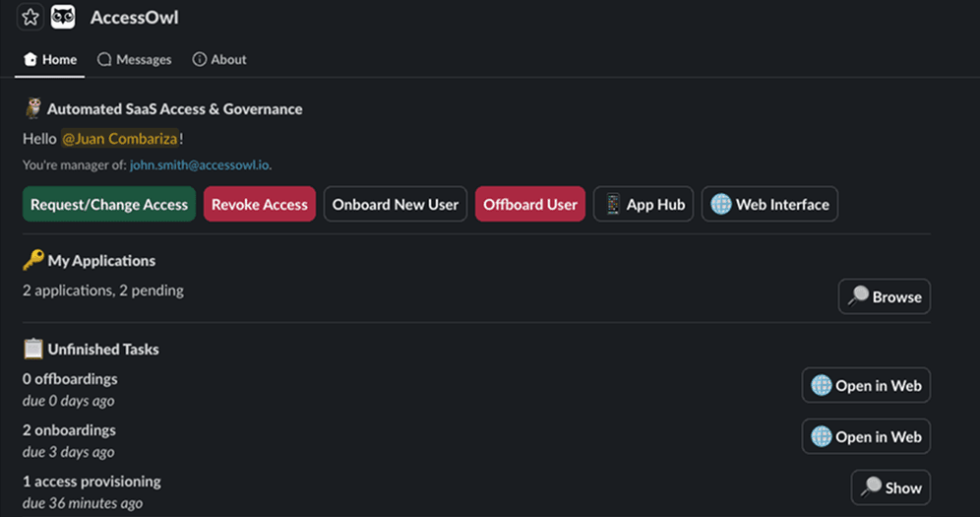Open the AccessOwl app title
980x517 pixels.
coord(135,18)
